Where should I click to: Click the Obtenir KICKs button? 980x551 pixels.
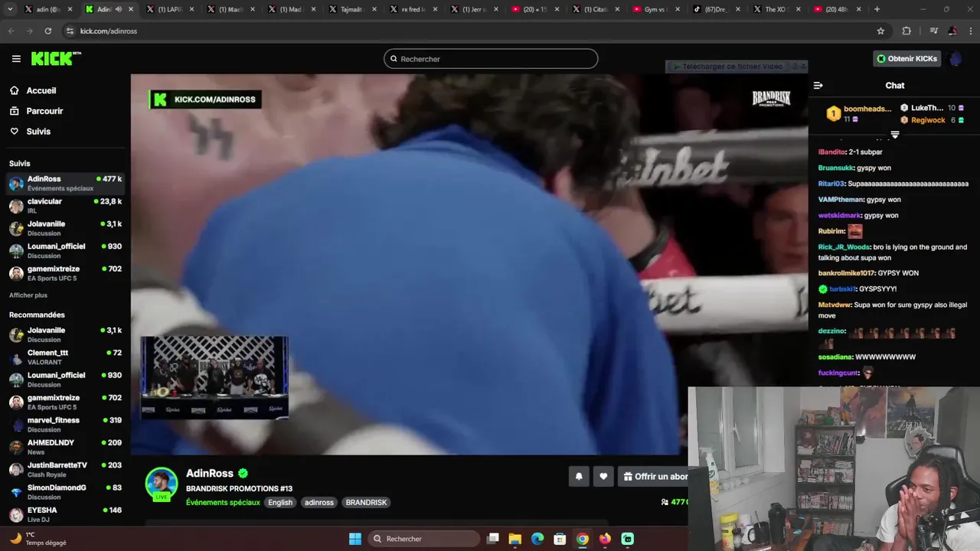(x=907, y=59)
